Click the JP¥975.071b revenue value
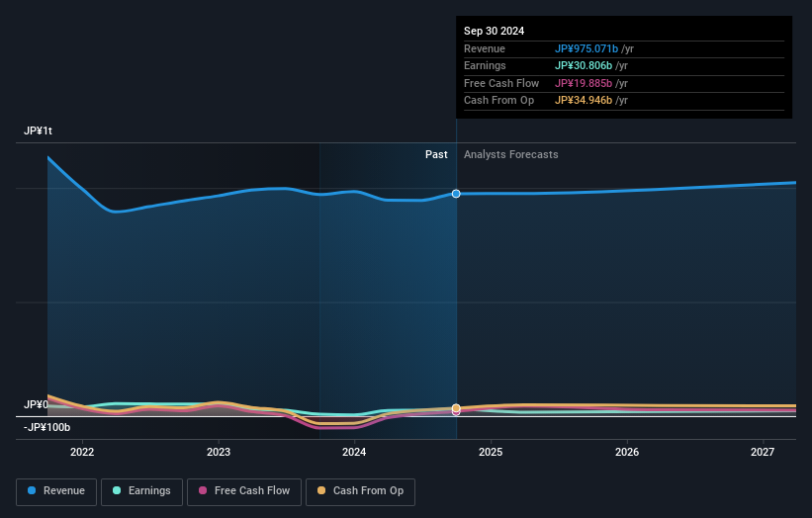Screen dimensions: 812x518 pos(586,48)
